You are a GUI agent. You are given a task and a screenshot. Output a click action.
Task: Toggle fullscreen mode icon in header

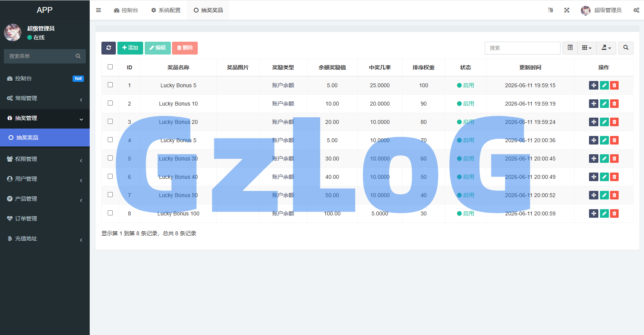tap(567, 10)
